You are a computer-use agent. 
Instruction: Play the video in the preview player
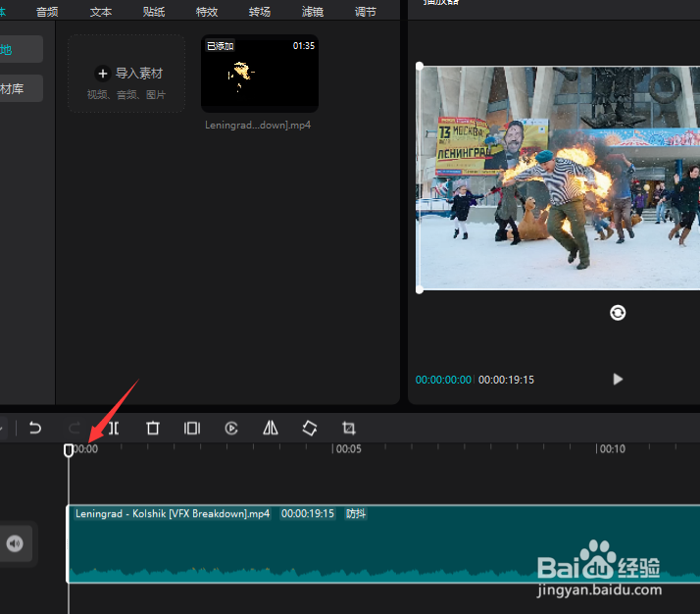click(618, 380)
